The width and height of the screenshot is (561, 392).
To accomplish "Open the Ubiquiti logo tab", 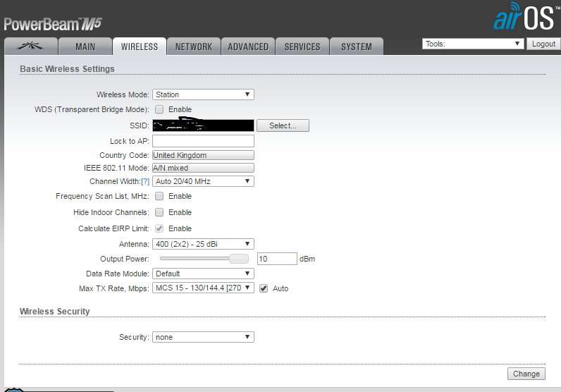I will click(31, 47).
